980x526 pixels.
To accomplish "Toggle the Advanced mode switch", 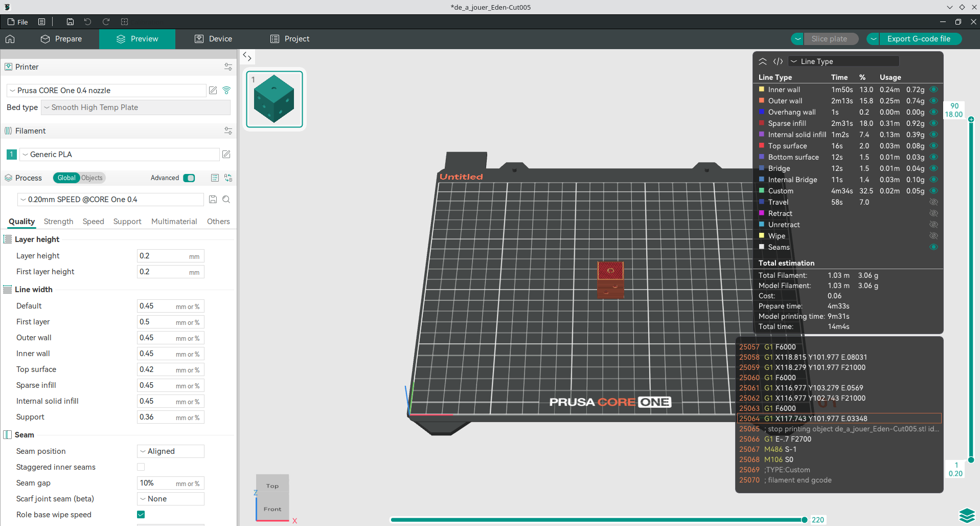I will 189,178.
